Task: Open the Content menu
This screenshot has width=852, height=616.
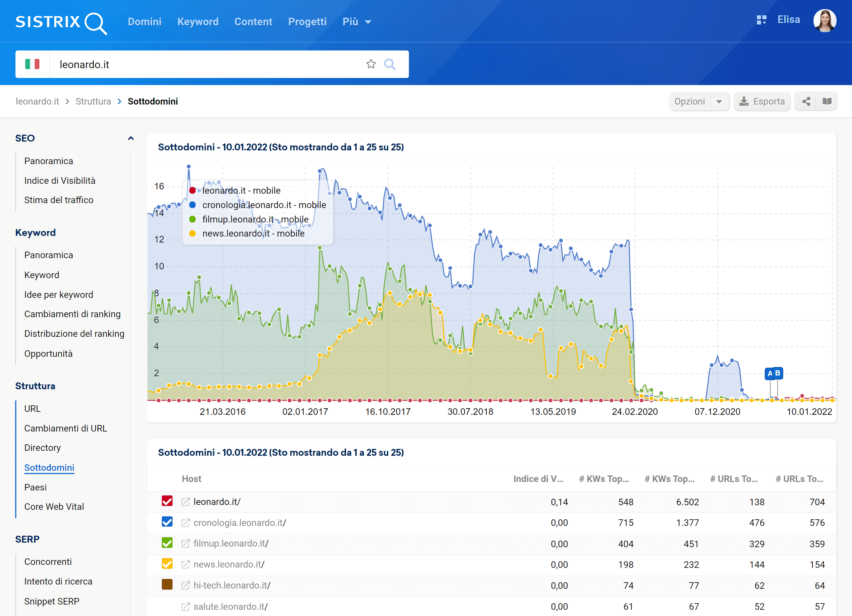Action: click(x=253, y=22)
